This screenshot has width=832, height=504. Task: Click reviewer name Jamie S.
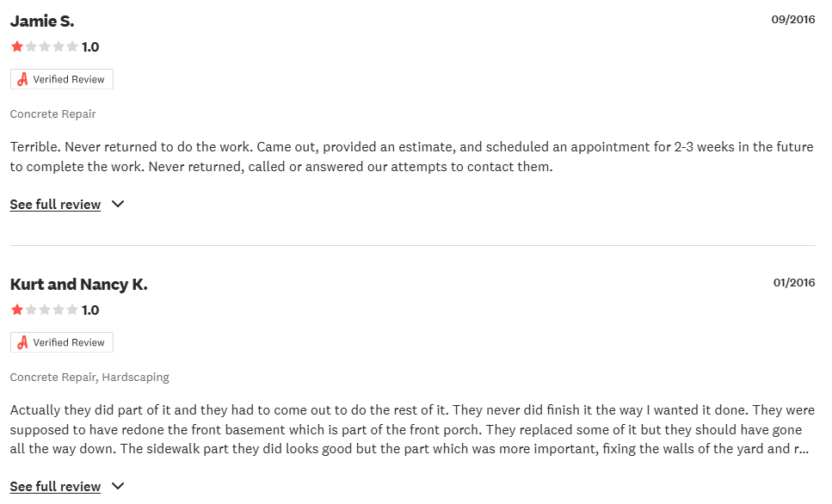point(42,22)
